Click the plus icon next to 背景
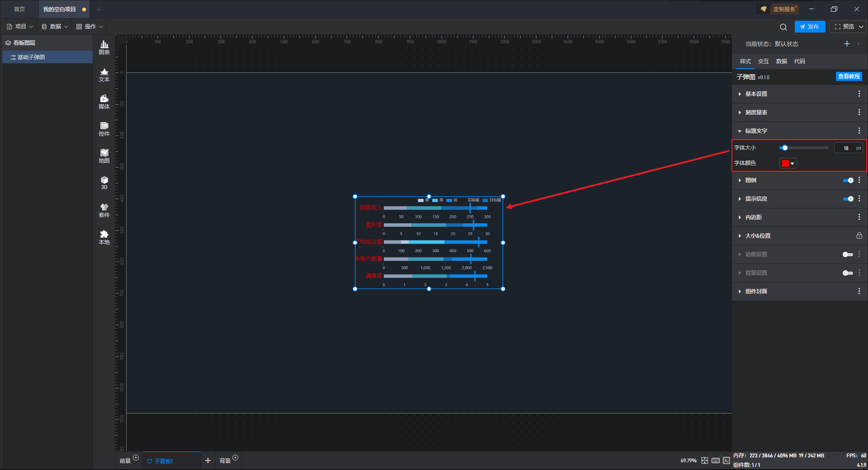The image size is (868, 470). 236,458
